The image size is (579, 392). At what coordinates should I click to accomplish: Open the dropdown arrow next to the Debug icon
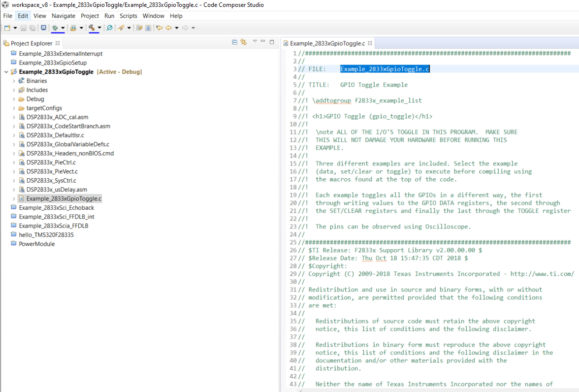[63, 28]
